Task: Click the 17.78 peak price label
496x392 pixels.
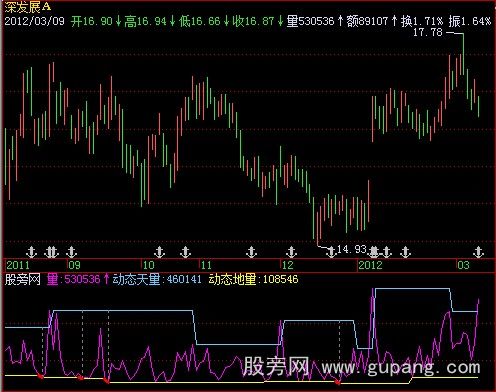Action: click(x=428, y=32)
